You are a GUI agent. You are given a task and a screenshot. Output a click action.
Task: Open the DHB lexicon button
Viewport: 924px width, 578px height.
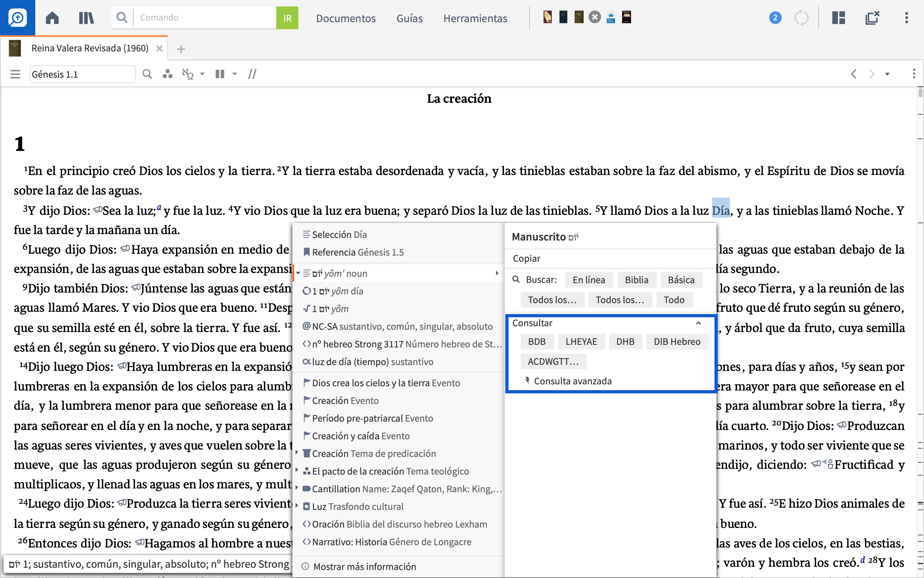click(x=625, y=341)
